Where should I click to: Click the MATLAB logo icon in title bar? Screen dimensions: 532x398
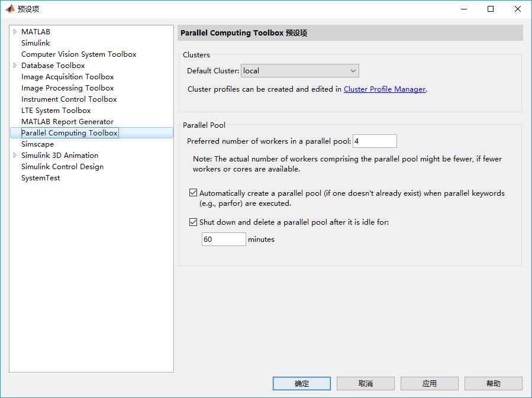10,9
